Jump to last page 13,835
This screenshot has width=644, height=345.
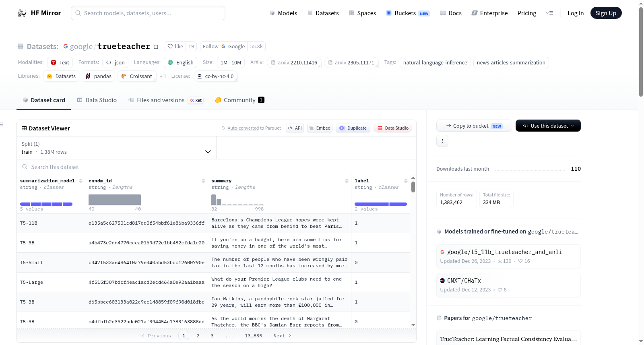[x=254, y=336]
